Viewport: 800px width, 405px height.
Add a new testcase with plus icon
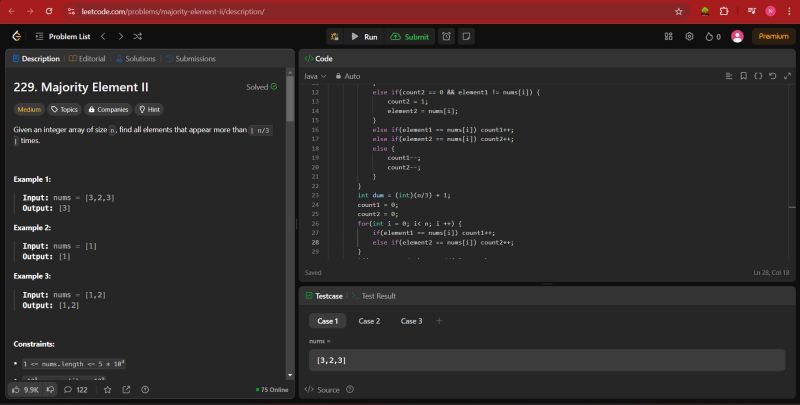click(x=439, y=321)
